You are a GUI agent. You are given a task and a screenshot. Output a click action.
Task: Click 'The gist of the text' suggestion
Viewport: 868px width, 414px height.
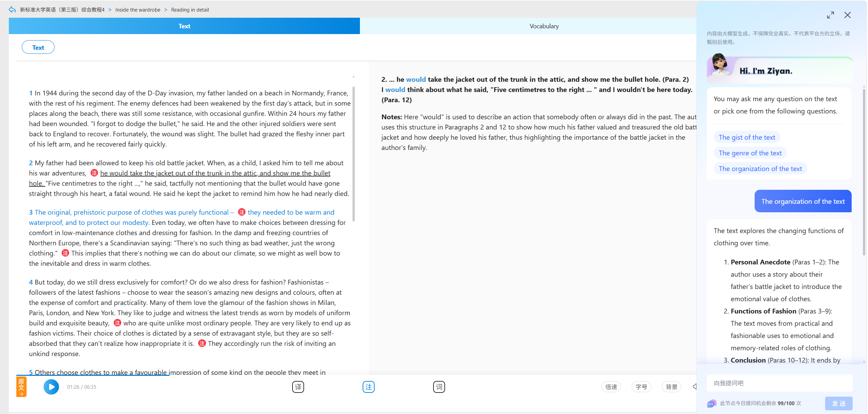click(x=747, y=137)
